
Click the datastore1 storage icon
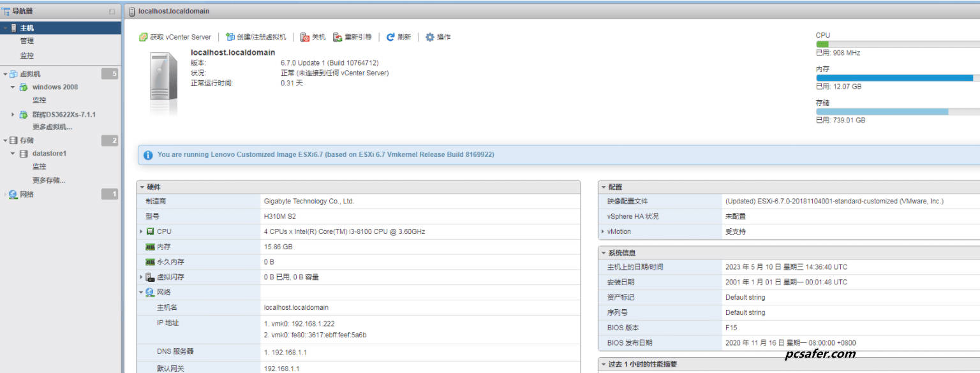tap(24, 154)
